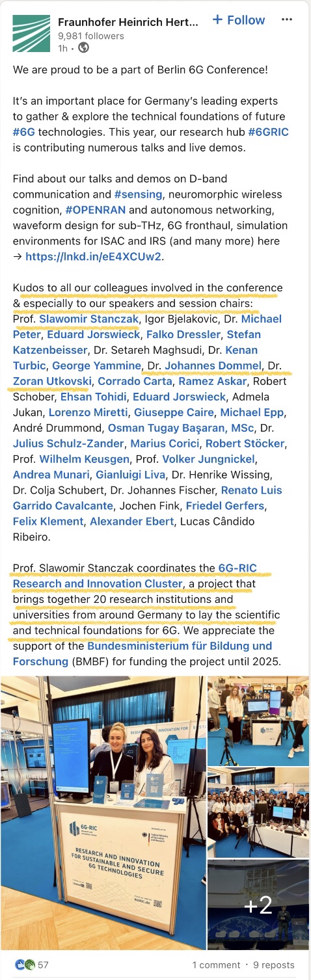Click the reaction emoji icons
311x980 pixels.
point(25,964)
